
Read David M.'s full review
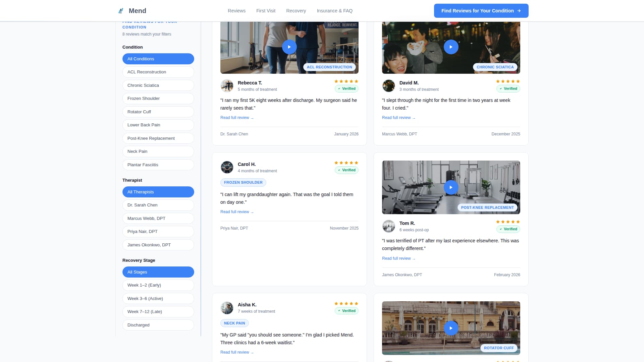click(398, 118)
